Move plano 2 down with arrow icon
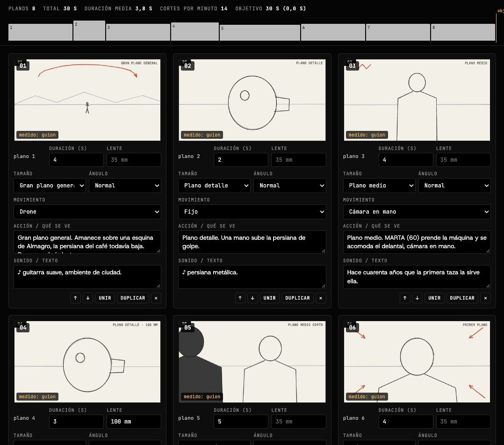 [252, 298]
